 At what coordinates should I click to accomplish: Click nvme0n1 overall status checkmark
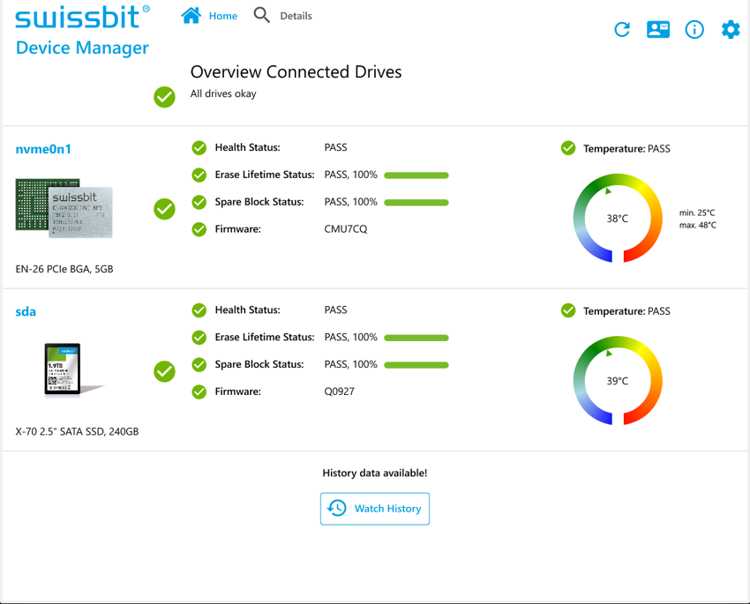pos(164,209)
